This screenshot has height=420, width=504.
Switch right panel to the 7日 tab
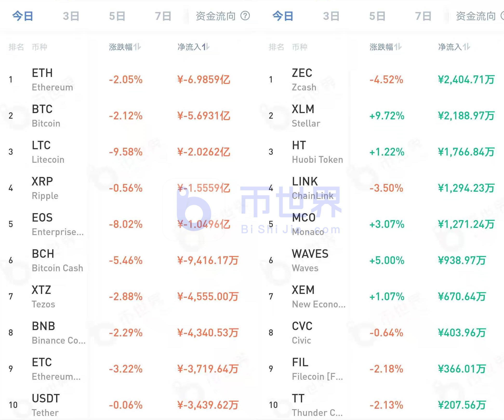point(423,16)
